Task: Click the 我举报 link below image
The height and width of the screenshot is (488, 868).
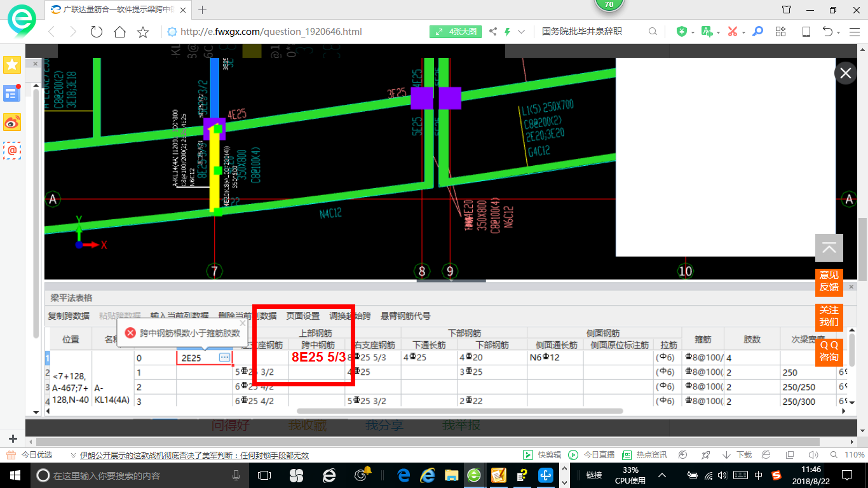Action: click(461, 426)
